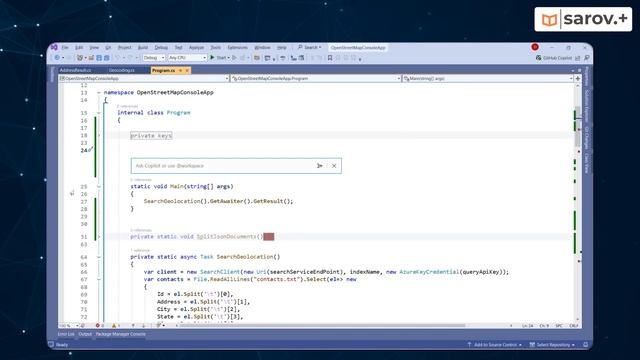Open the Extensions menu
This screenshot has height=360, width=640.
click(x=238, y=47)
